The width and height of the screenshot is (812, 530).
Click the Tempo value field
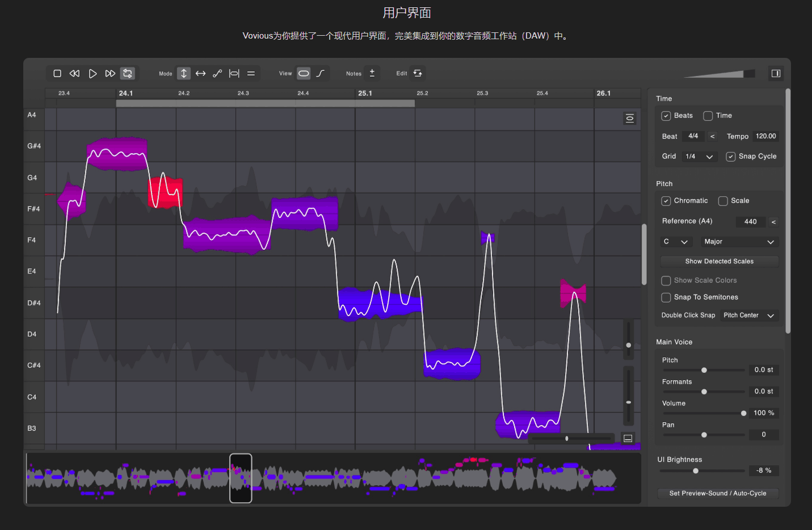tap(765, 136)
